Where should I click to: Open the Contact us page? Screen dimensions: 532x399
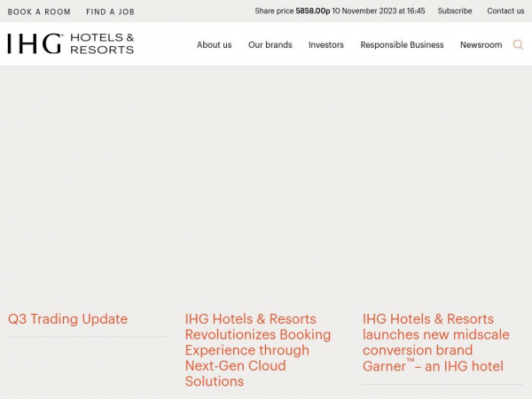click(x=505, y=11)
